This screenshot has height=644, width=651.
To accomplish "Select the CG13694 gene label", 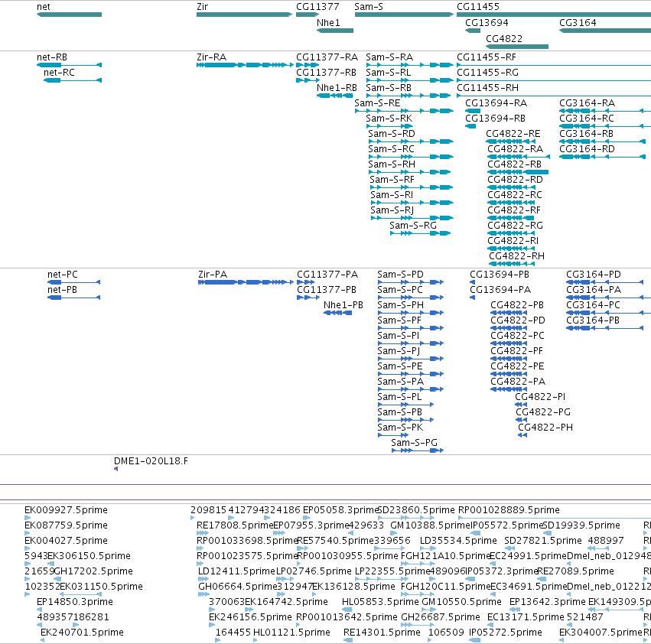I will click(487, 22).
